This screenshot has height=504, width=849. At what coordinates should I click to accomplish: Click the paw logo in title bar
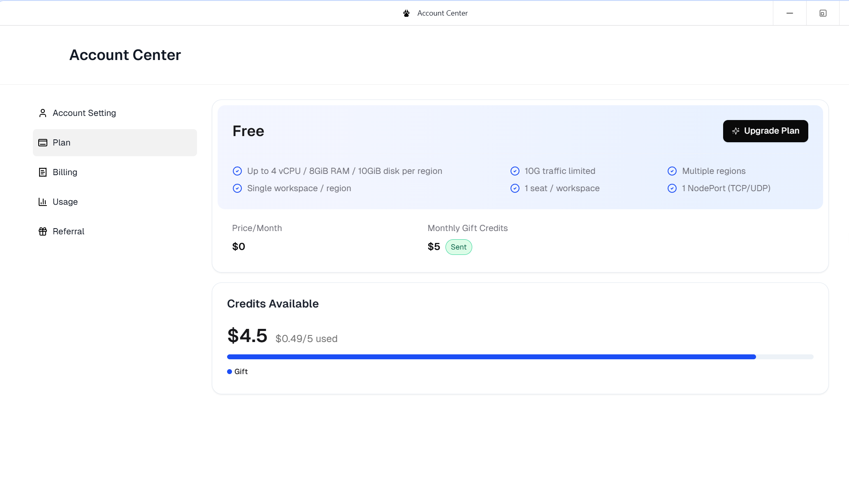point(406,13)
